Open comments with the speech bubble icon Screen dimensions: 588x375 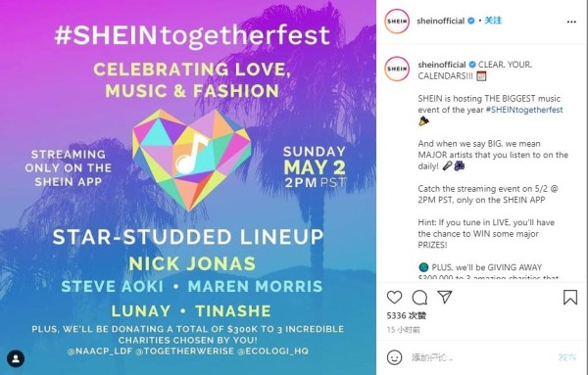click(419, 298)
